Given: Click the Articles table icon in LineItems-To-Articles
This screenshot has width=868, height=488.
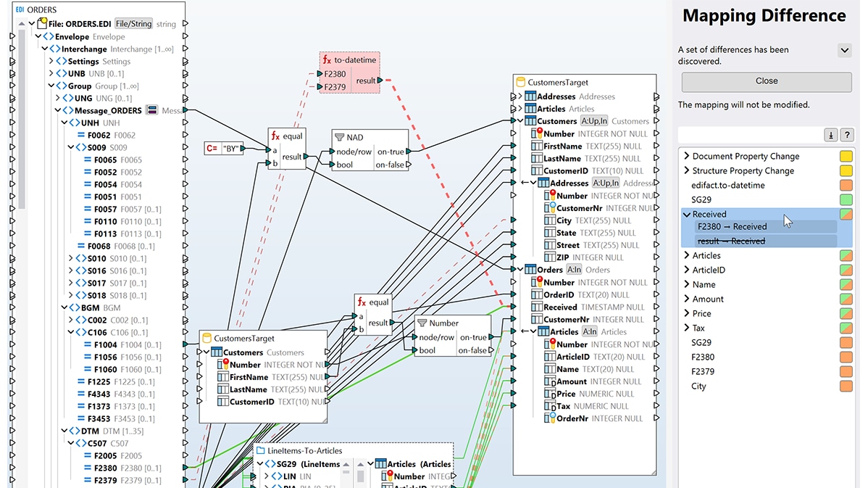Looking at the screenshot, I should click(381, 463).
